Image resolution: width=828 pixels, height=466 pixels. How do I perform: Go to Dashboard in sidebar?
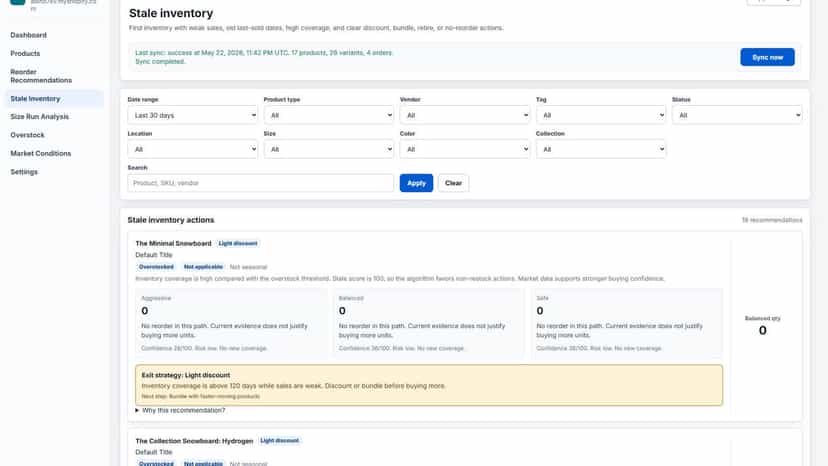point(29,35)
